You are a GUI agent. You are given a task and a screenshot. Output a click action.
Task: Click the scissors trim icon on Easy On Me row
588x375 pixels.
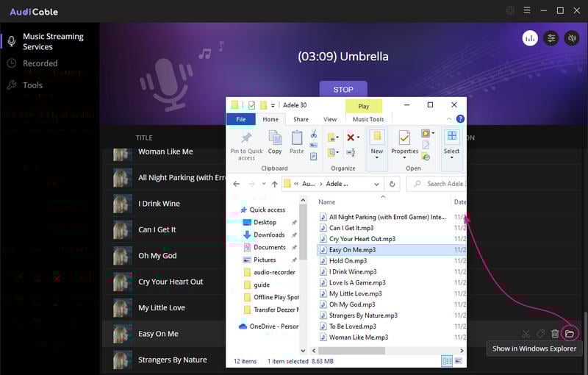coord(526,333)
